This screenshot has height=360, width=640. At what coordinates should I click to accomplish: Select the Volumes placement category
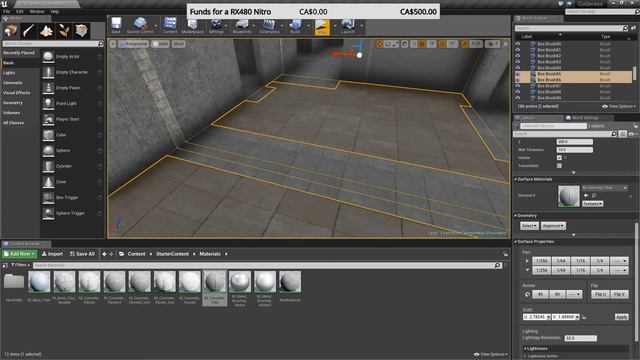pos(11,113)
